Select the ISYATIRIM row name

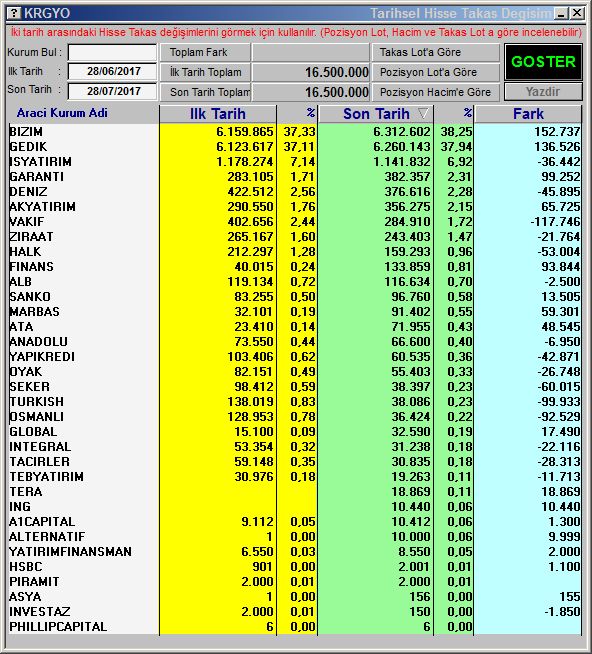coord(40,162)
